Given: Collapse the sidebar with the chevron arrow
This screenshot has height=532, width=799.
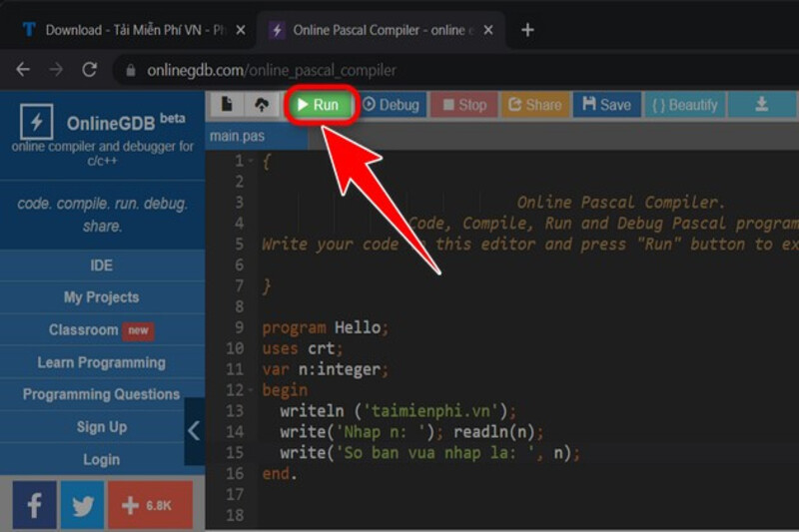Looking at the screenshot, I should [194, 430].
